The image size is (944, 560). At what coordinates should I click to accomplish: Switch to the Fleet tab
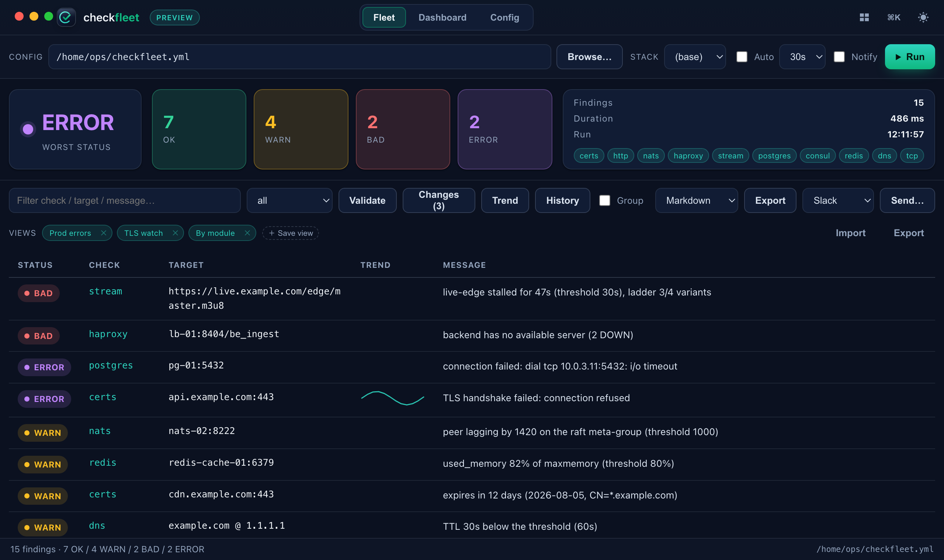tap(383, 17)
